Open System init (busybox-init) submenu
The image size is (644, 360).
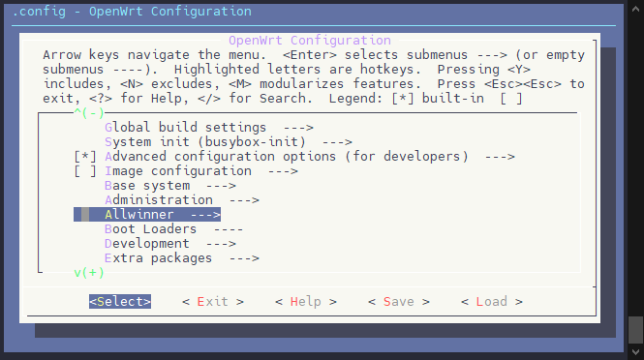coord(228,142)
